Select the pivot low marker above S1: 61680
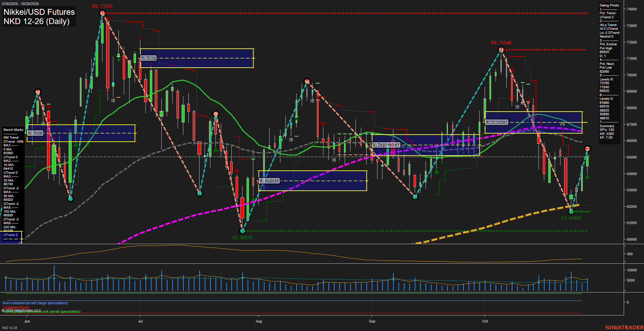 pyautogui.click(x=571, y=212)
